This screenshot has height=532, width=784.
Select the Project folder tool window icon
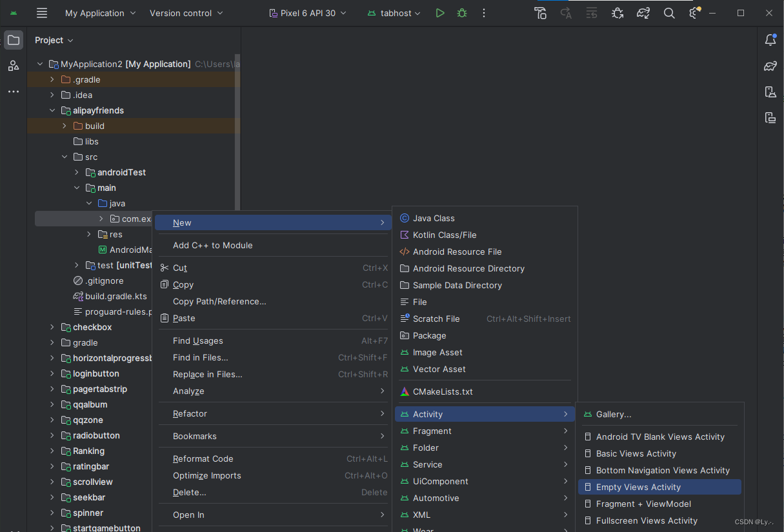pyautogui.click(x=14, y=40)
